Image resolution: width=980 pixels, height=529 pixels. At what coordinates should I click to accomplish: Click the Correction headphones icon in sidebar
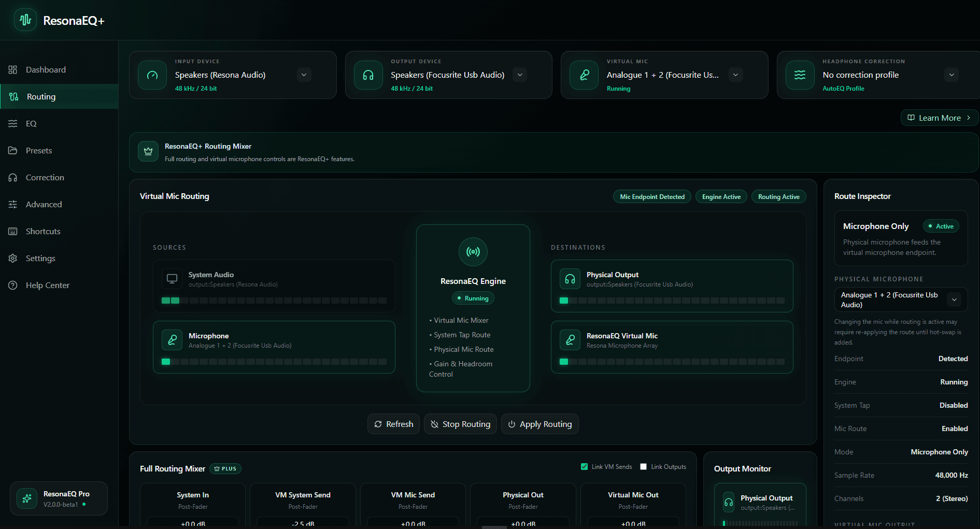tap(13, 177)
